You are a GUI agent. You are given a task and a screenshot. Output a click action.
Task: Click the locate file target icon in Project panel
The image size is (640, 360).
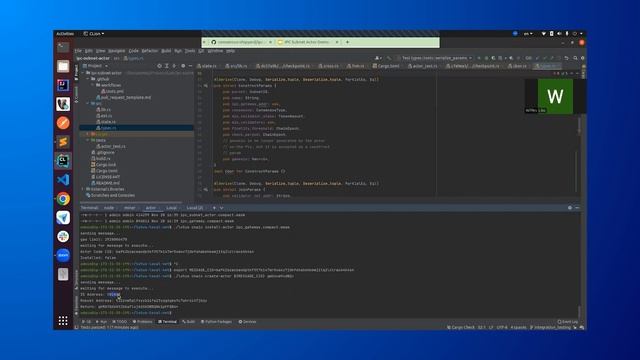(159, 66)
